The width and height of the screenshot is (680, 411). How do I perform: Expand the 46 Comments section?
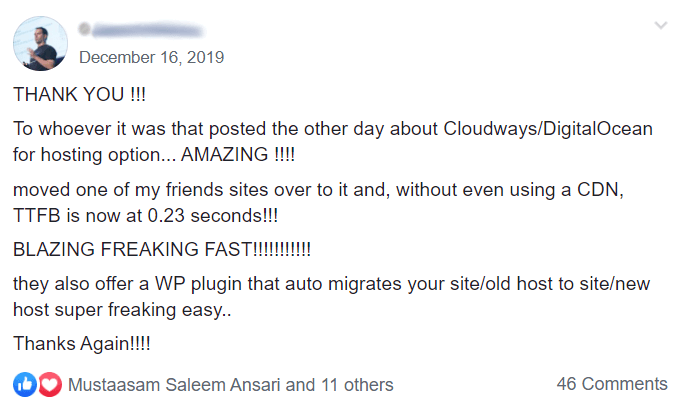click(611, 384)
